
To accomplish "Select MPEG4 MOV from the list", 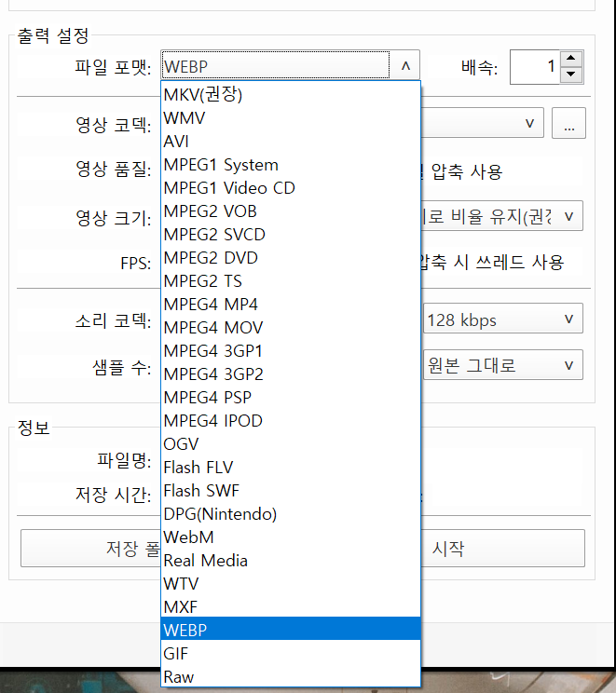I will point(291,328).
